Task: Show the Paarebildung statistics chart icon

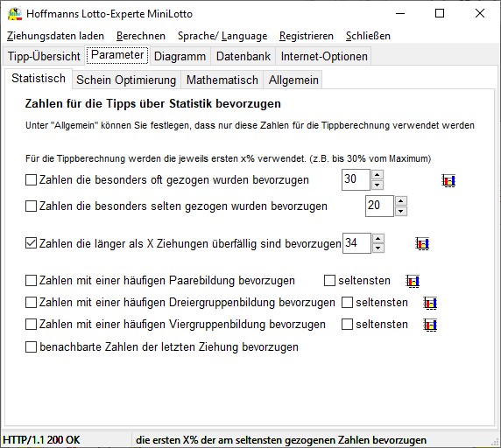Action: click(413, 281)
